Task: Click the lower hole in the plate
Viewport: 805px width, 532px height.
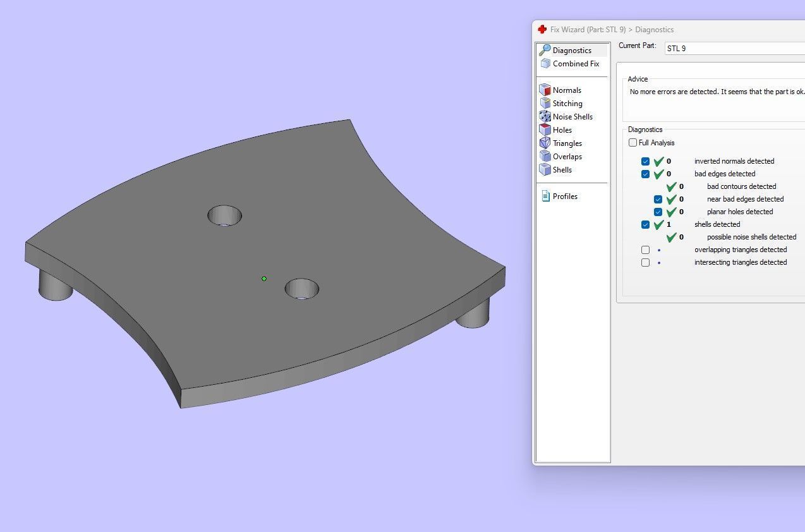Action: [302, 289]
